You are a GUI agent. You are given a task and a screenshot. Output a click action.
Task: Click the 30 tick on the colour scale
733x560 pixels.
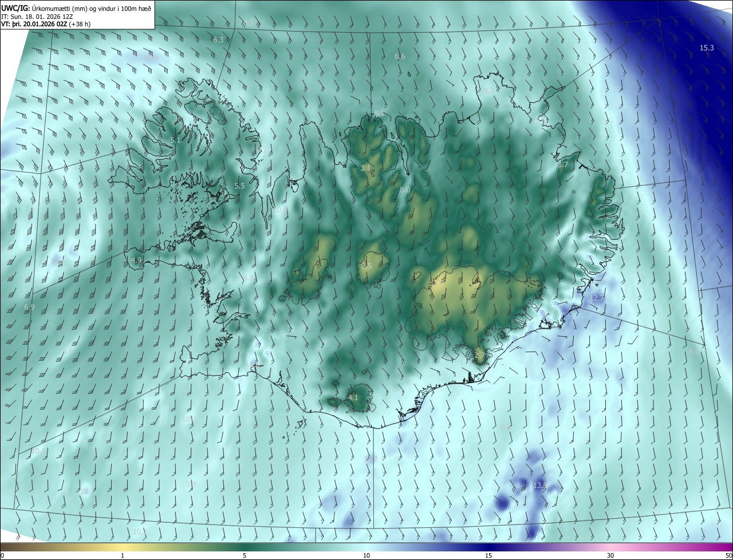pyautogui.click(x=610, y=555)
